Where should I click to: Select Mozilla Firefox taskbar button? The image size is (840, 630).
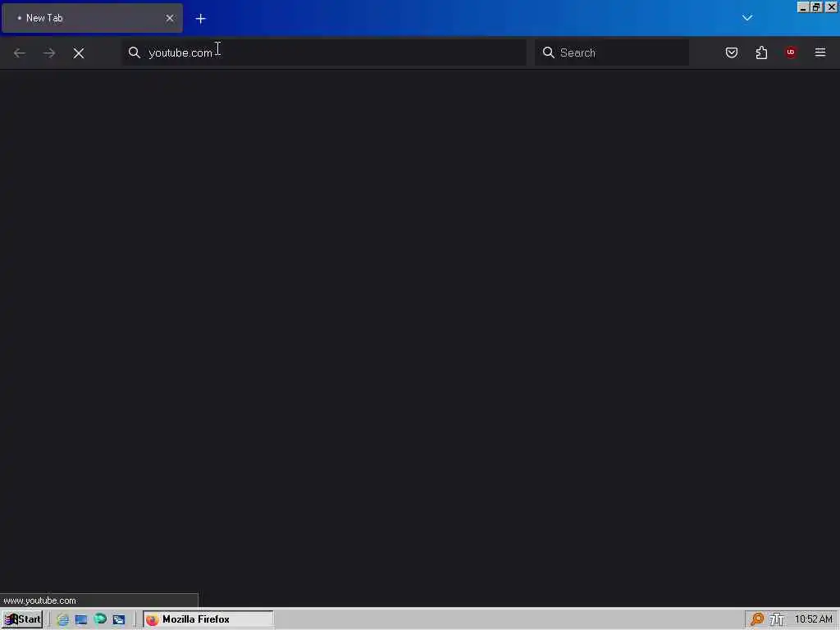pyautogui.click(x=208, y=619)
